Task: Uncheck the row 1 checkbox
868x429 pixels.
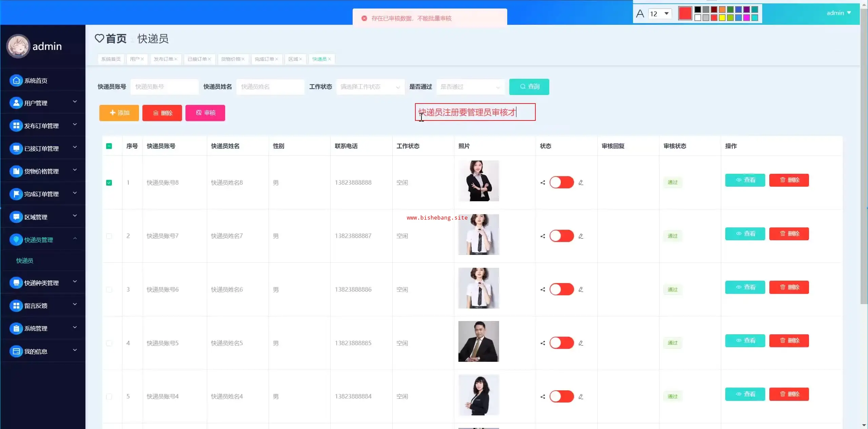Action: pos(109,183)
